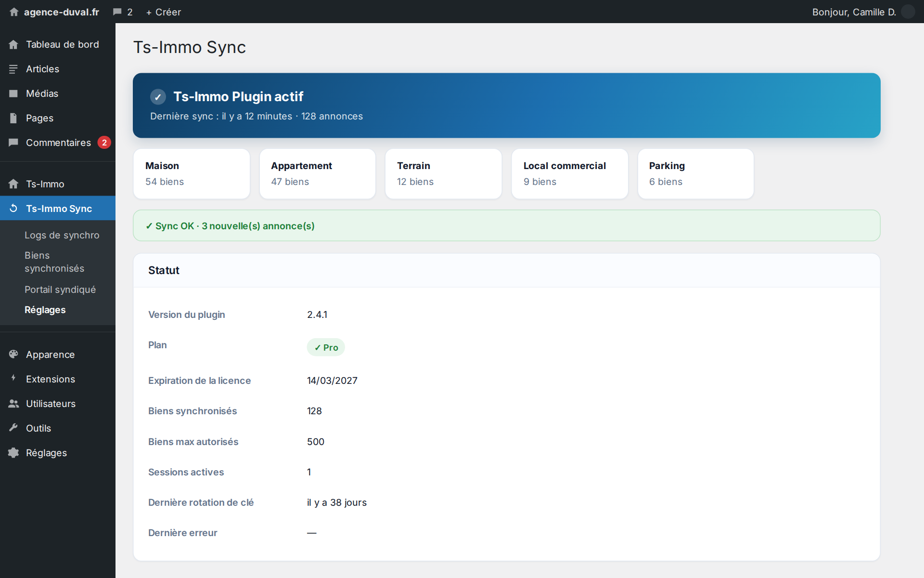
Task: Open the Parking 6 biens card
Action: click(x=696, y=173)
